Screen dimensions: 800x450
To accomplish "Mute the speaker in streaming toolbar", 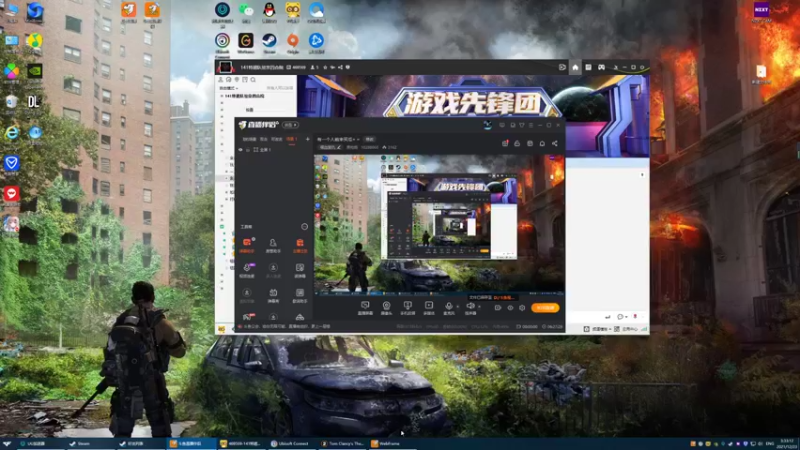I will [x=470, y=306].
